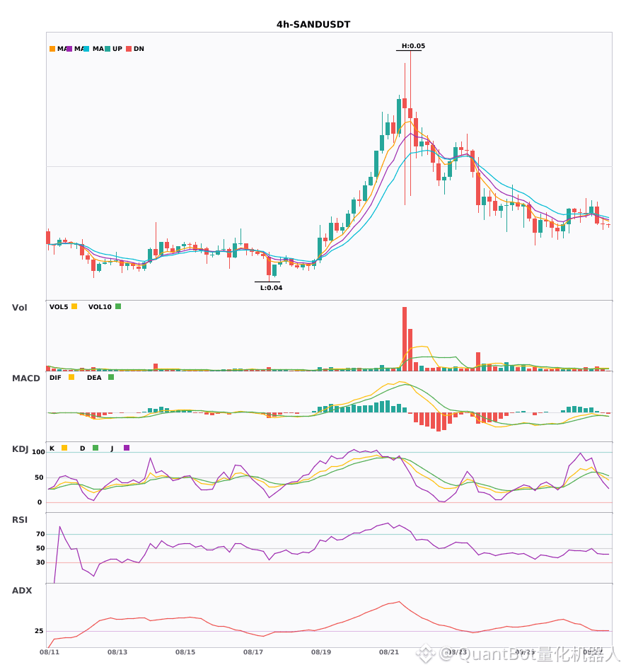
Task: Click the RSI axis value 70
Action: pos(40,534)
